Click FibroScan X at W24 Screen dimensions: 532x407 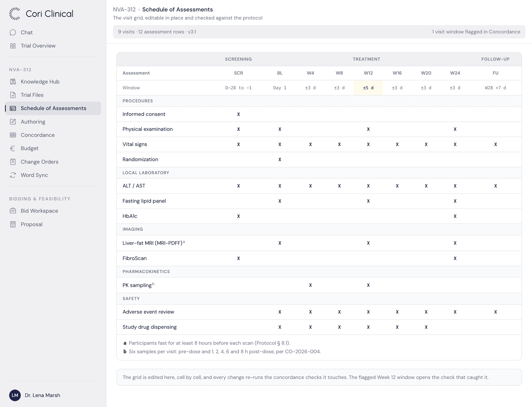[x=455, y=258]
